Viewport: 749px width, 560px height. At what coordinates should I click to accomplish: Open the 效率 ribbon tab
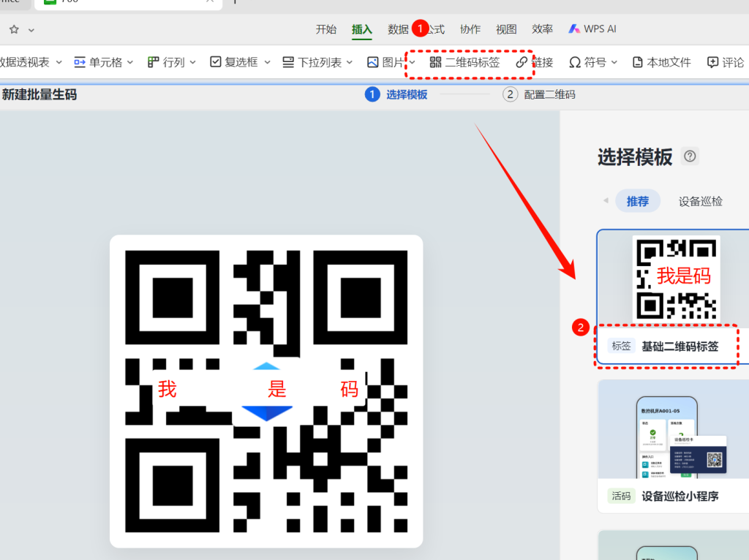[x=542, y=29]
